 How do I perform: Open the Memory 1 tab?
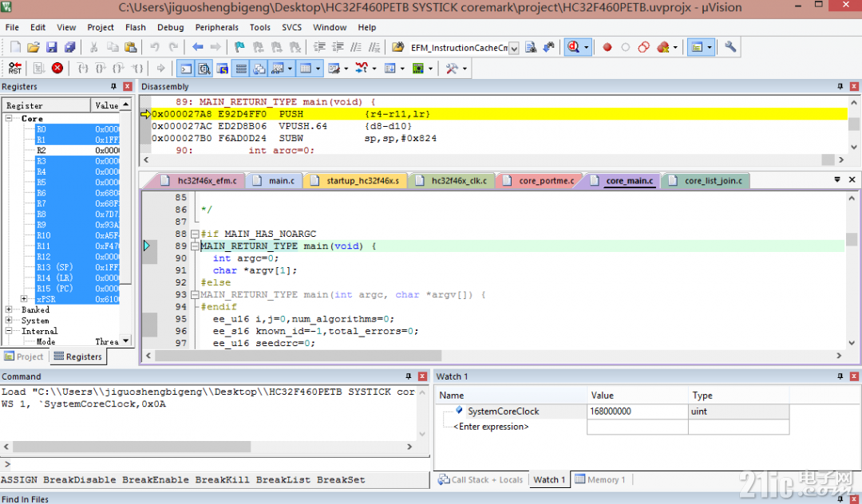[x=600, y=480]
